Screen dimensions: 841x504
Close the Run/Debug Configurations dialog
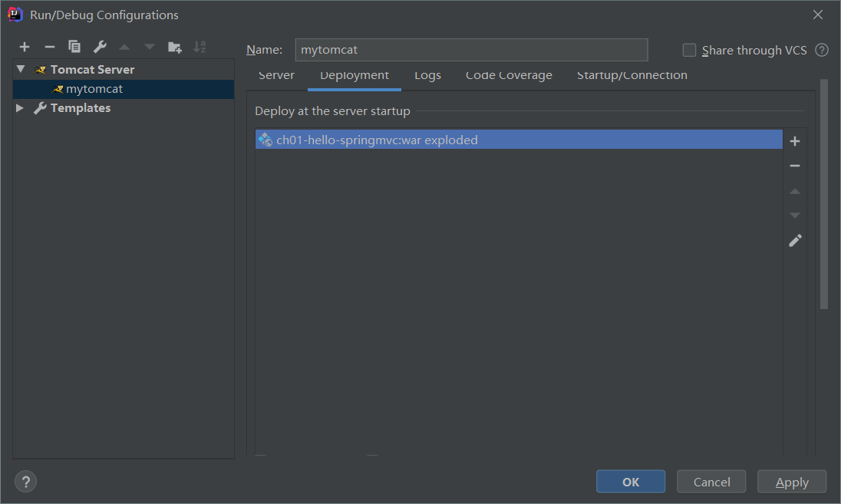[x=817, y=15]
